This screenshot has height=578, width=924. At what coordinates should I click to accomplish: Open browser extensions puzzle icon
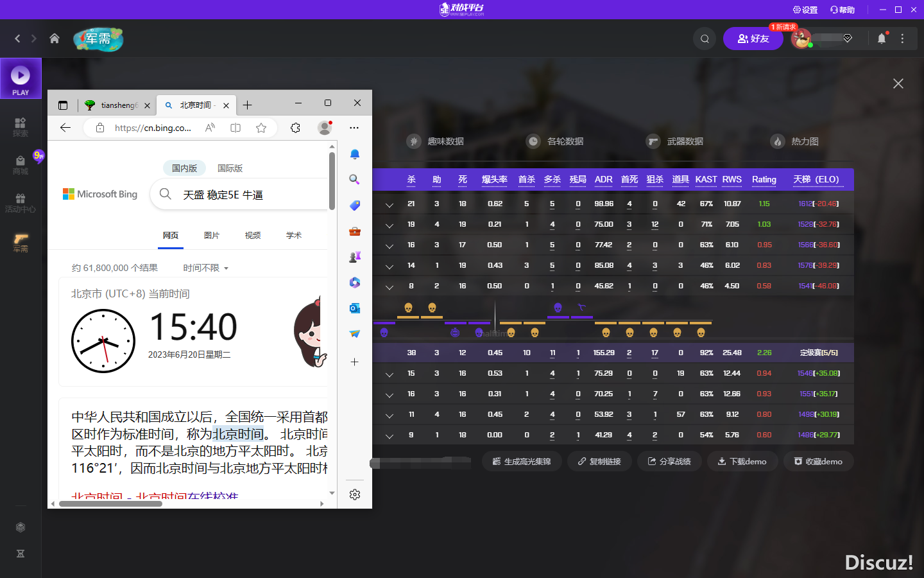(295, 128)
